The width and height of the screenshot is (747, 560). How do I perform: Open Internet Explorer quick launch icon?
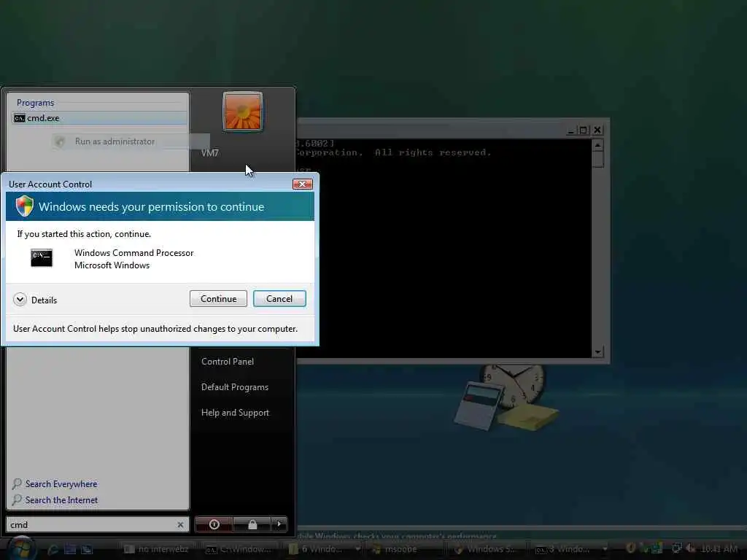pyautogui.click(x=53, y=550)
